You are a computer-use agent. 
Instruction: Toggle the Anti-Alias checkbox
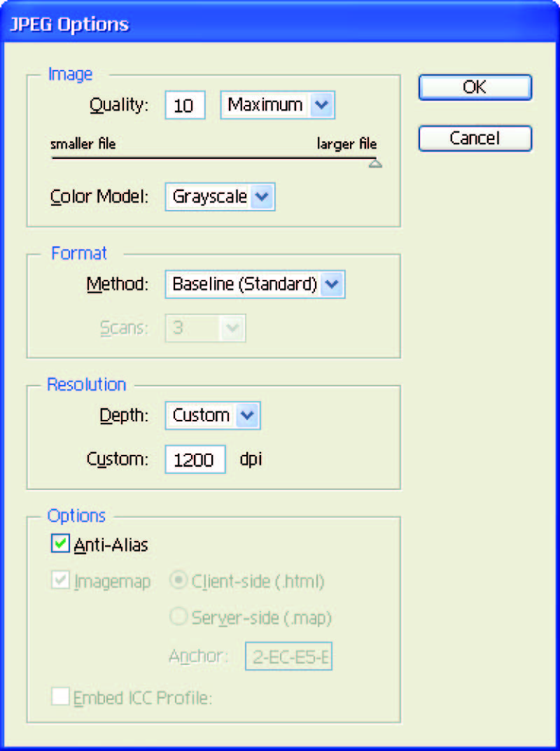tap(61, 544)
